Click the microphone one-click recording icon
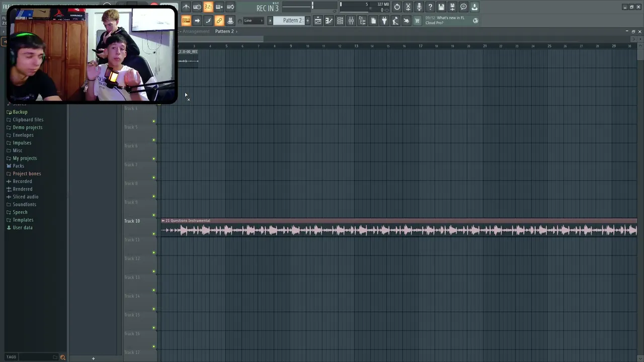The width and height of the screenshot is (644, 362). 419,7
